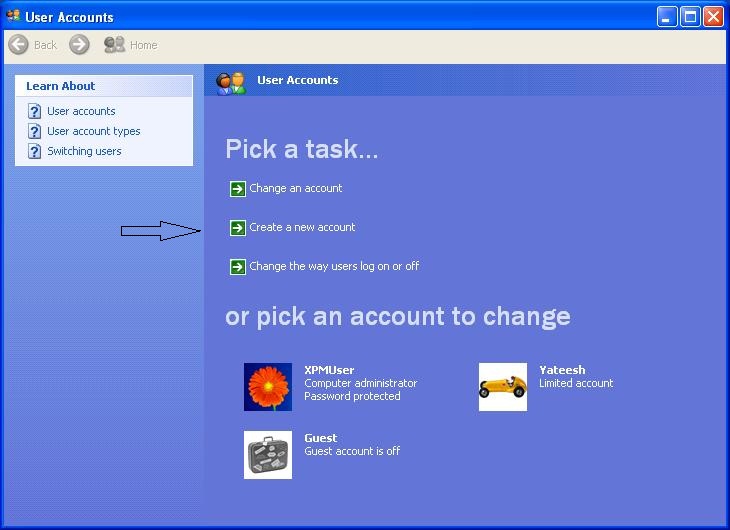The height and width of the screenshot is (530, 730).
Task: Click 'Guest account is off' text
Action: pos(352,451)
